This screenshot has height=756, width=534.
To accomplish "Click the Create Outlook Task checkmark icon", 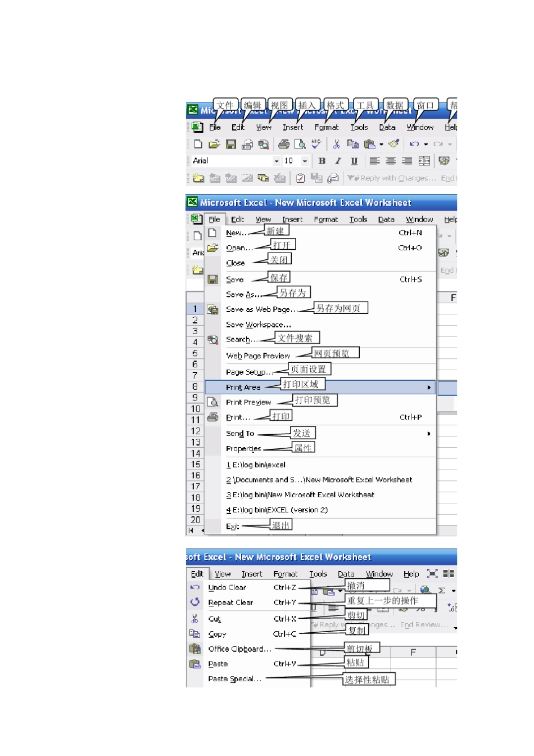I will pyautogui.click(x=300, y=178).
